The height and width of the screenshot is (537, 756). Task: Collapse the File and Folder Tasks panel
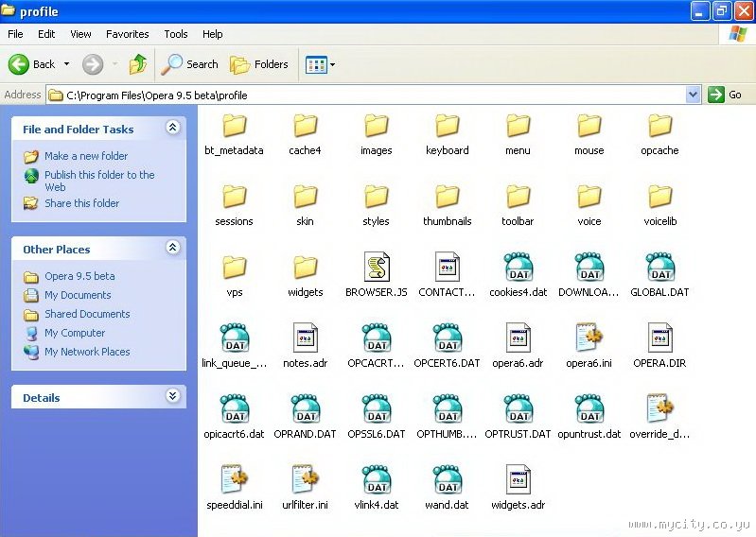point(172,128)
